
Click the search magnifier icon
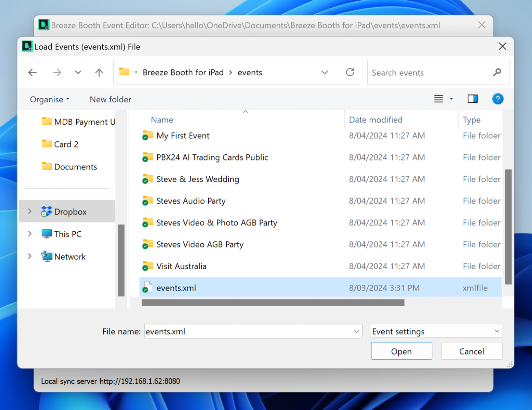click(497, 72)
